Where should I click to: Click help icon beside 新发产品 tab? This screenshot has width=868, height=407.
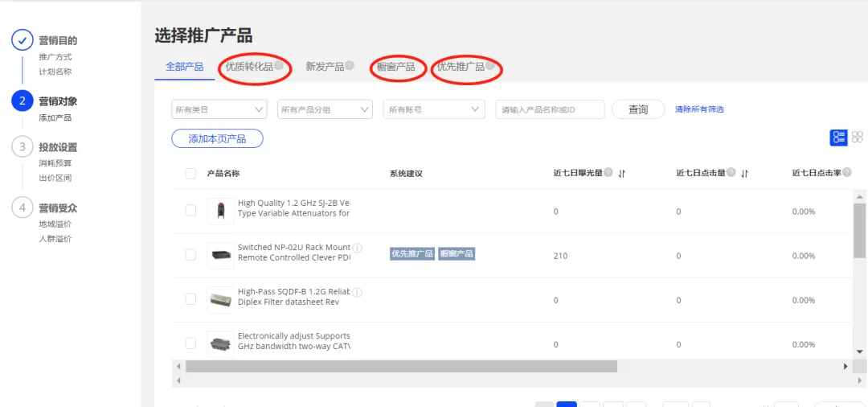point(350,65)
